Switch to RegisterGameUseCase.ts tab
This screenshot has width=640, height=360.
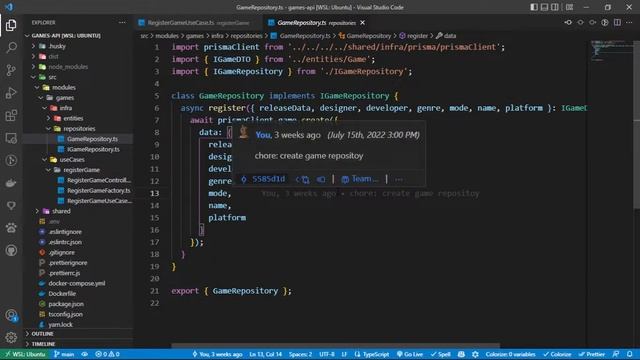[198, 22]
